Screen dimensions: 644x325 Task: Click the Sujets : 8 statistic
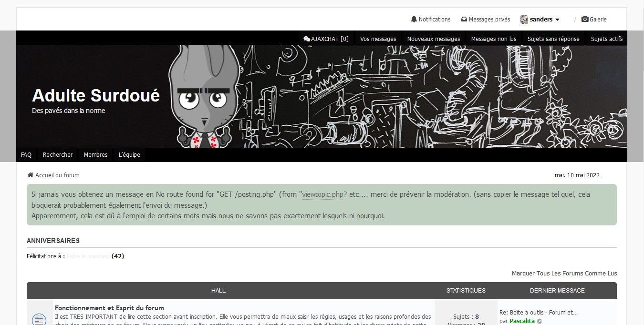(466, 316)
